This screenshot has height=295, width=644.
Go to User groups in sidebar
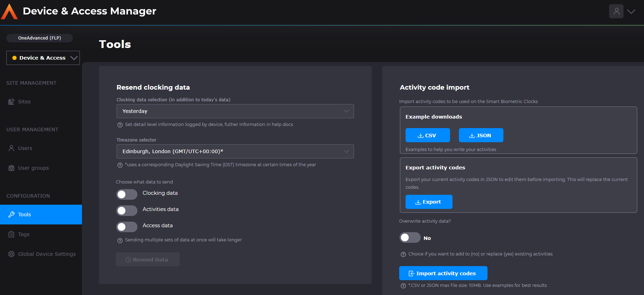[x=34, y=168]
